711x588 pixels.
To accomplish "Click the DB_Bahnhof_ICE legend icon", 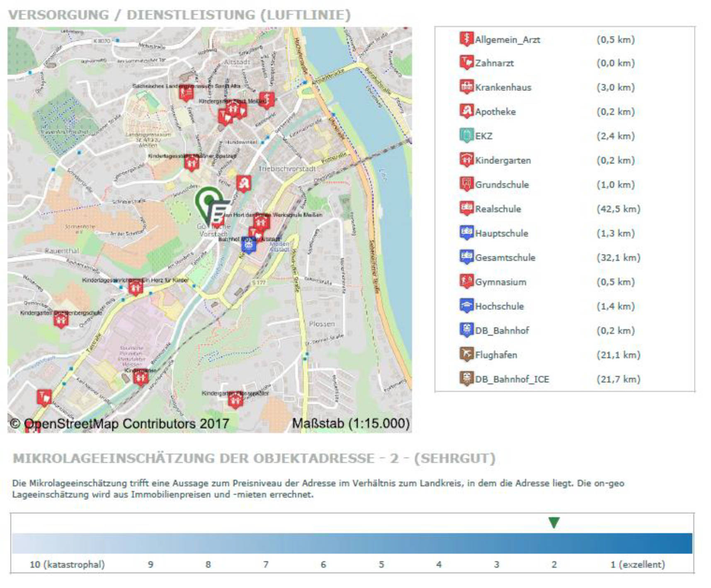I will [466, 379].
